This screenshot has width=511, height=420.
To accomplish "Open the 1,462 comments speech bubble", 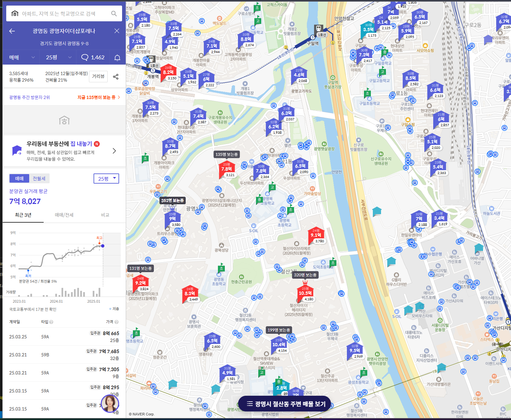I will [x=93, y=57].
